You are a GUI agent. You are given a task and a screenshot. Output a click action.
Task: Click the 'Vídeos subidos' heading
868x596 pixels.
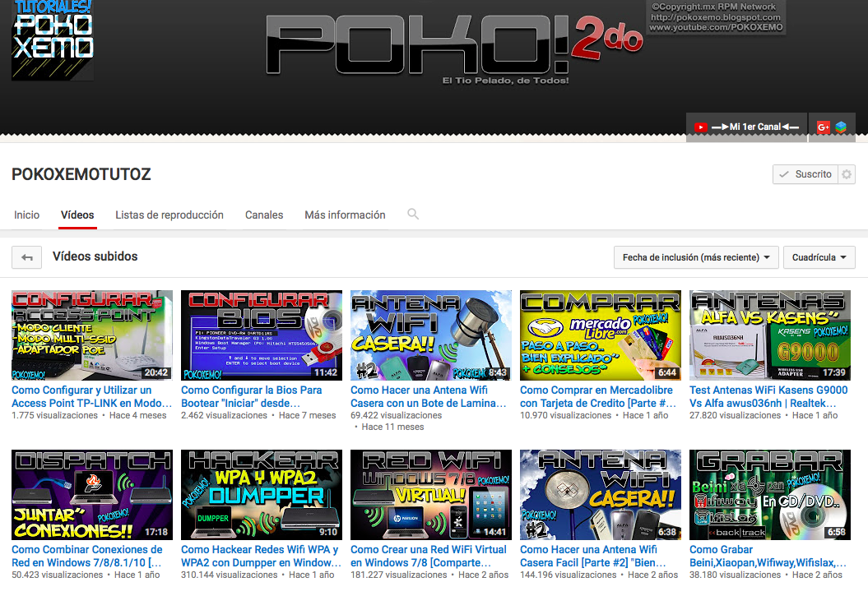(x=95, y=256)
